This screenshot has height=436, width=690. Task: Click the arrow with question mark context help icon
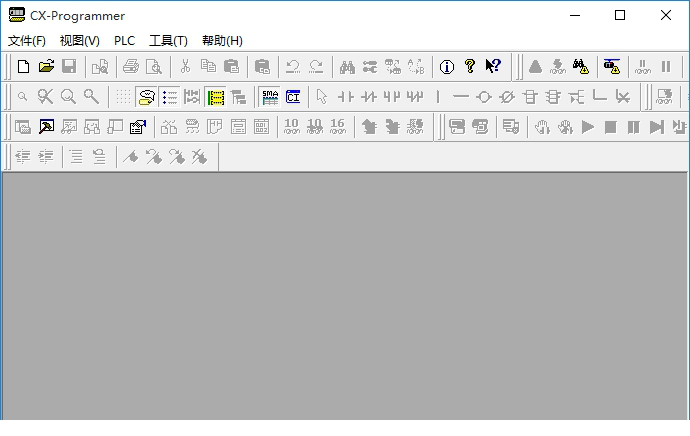click(493, 66)
